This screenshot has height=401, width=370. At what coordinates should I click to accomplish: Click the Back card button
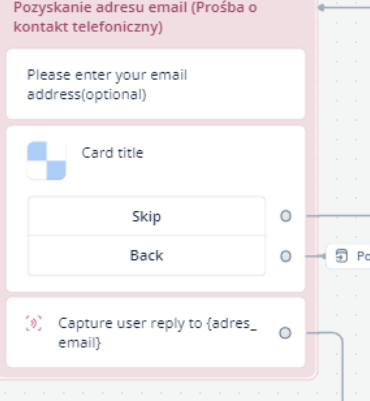click(147, 256)
